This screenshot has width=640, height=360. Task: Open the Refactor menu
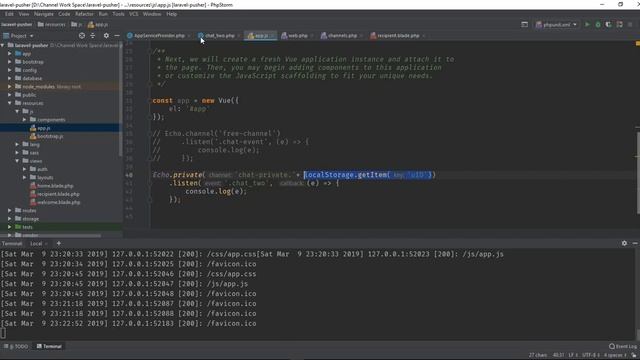[84, 14]
